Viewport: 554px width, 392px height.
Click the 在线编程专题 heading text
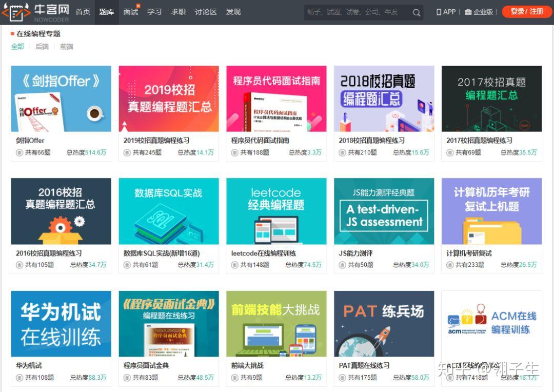click(x=38, y=34)
